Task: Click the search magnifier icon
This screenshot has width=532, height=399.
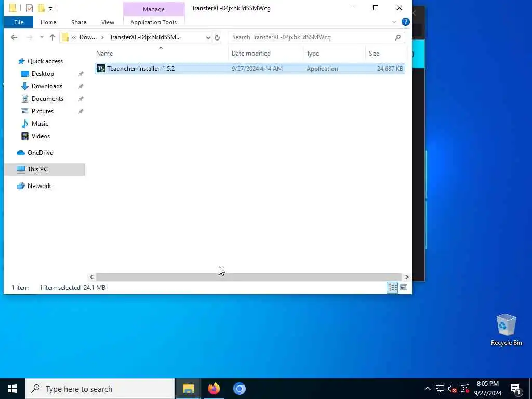Action: 397,37
